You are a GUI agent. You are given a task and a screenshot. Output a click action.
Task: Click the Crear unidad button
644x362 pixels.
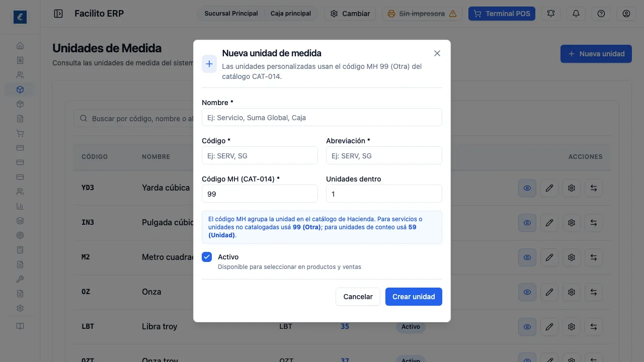pos(414,297)
